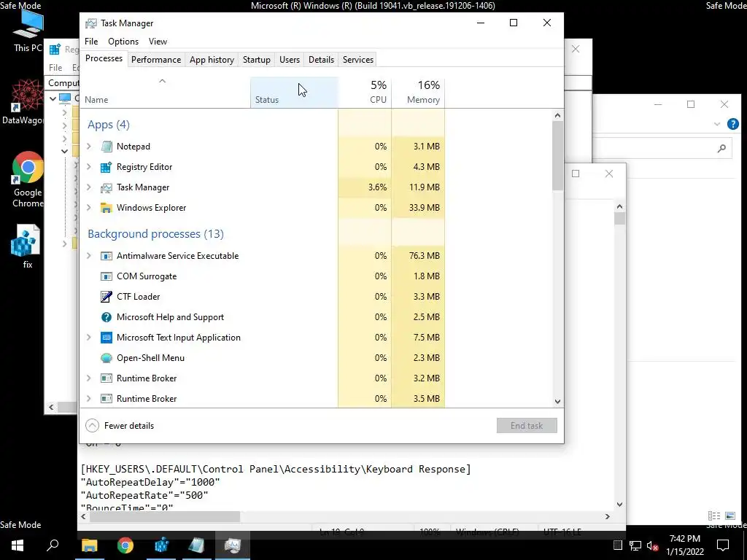
Task: Click the network tray icon
Action: coord(635,545)
